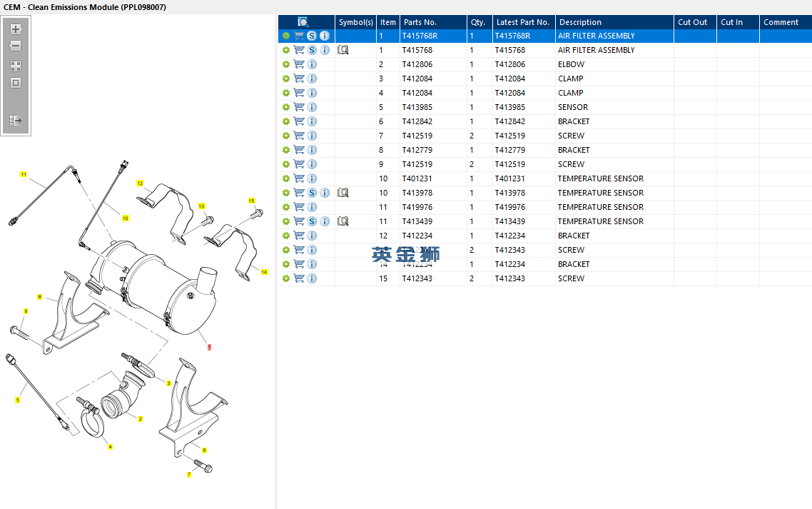Sort by Parts No. column header
The image size is (812, 509).
(433, 21)
